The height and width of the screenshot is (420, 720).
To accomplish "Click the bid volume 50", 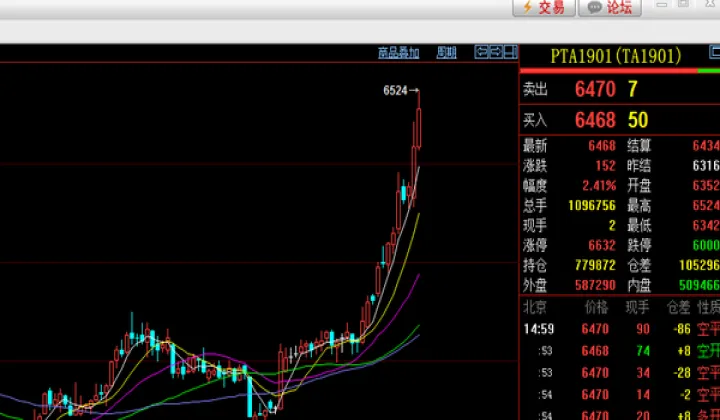I will coord(638,120).
